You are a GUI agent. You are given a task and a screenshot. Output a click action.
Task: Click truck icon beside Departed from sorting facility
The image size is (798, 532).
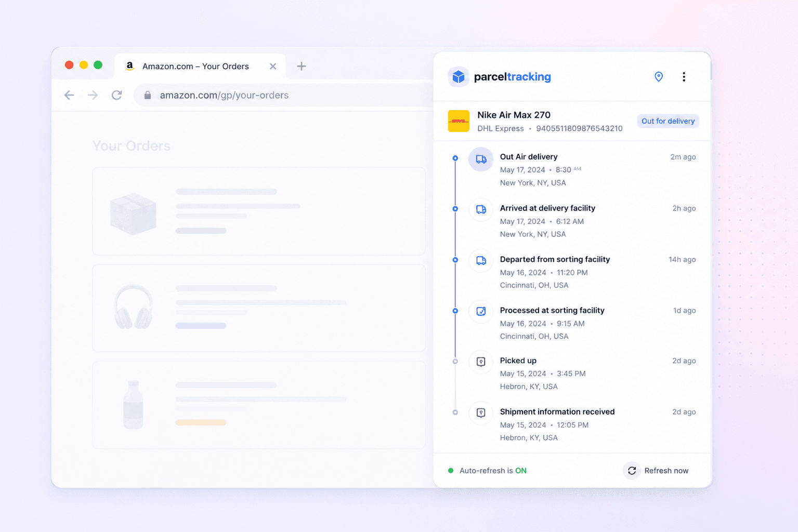coord(481,261)
